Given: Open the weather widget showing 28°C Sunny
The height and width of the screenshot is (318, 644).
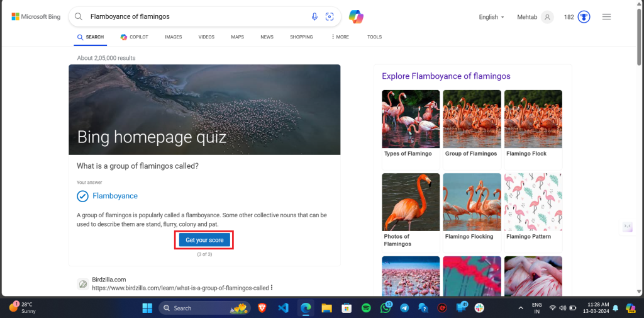Looking at the screenshot, I should click(22, 307).
